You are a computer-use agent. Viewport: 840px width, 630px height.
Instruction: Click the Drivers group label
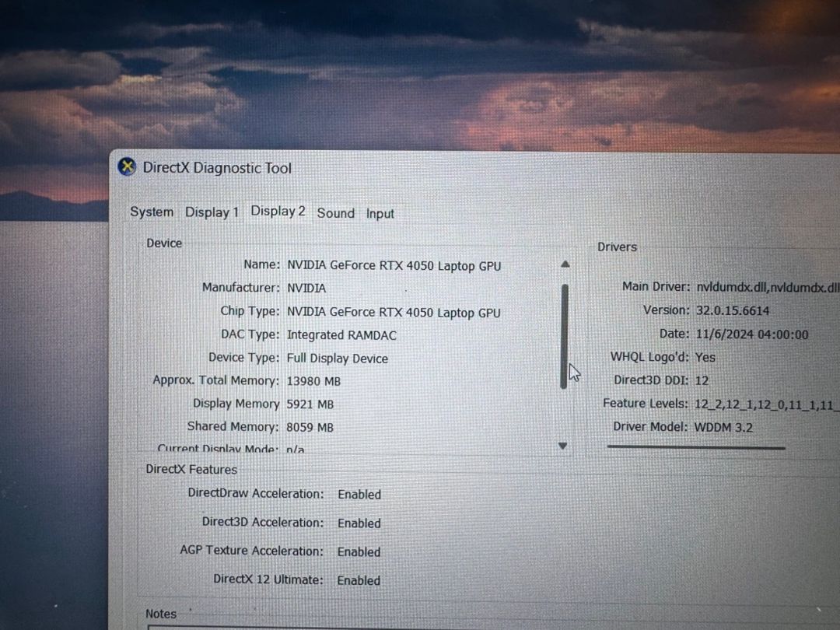pyautogui.click(x=617, y=247)
